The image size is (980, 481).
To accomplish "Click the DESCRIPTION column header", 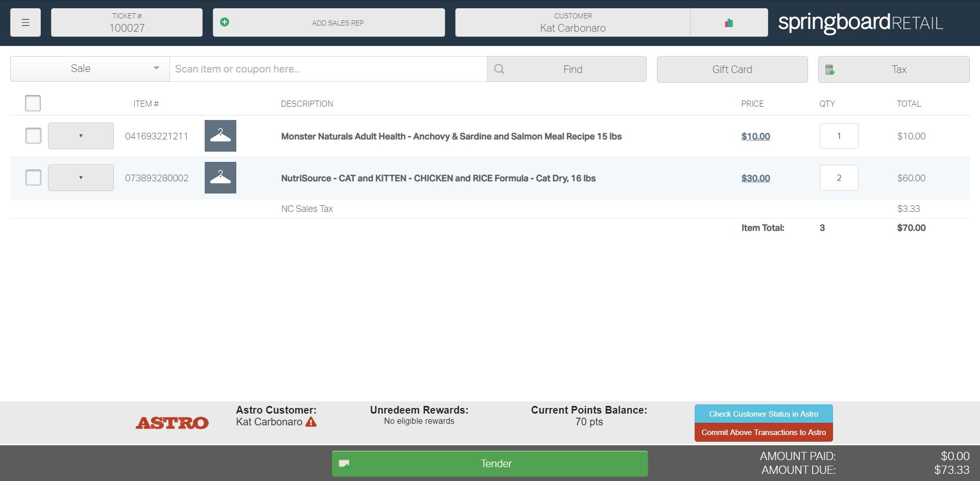I will click(x=307, y=104).
